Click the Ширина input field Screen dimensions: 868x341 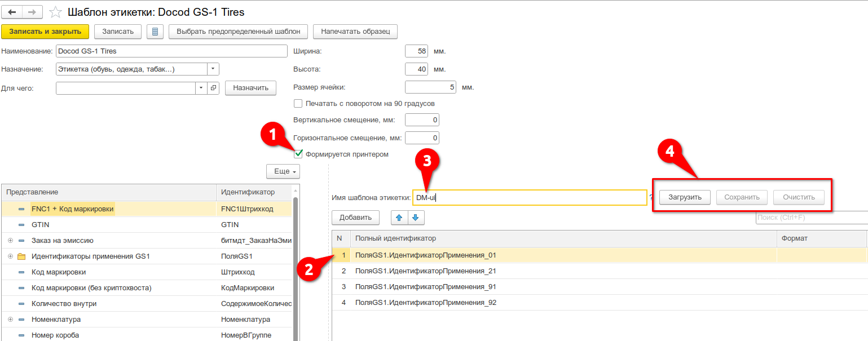point(416,51)
